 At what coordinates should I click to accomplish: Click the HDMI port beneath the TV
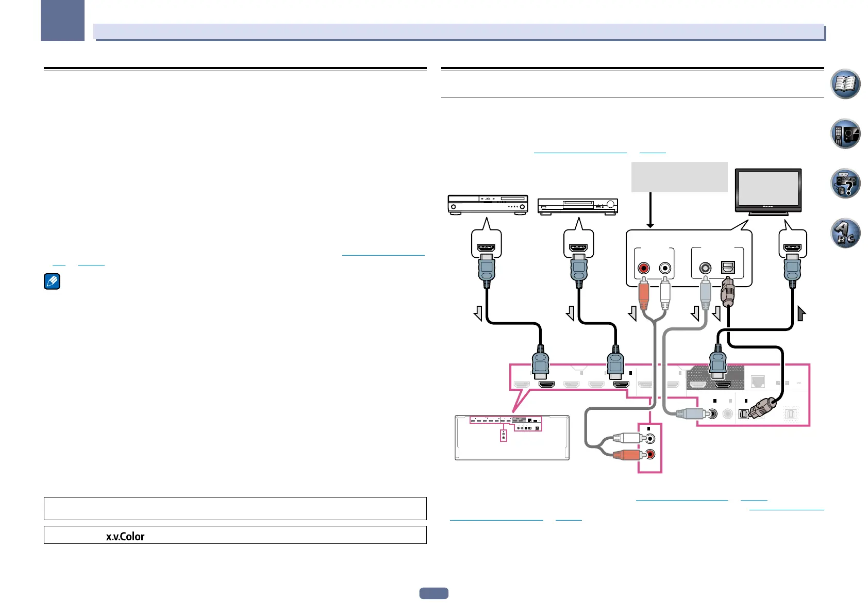792,248
